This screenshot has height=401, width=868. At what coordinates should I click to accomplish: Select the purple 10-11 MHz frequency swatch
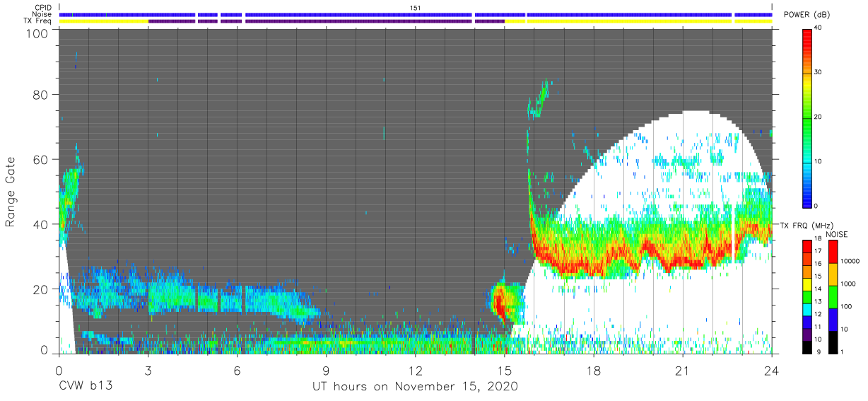(807, 335)
